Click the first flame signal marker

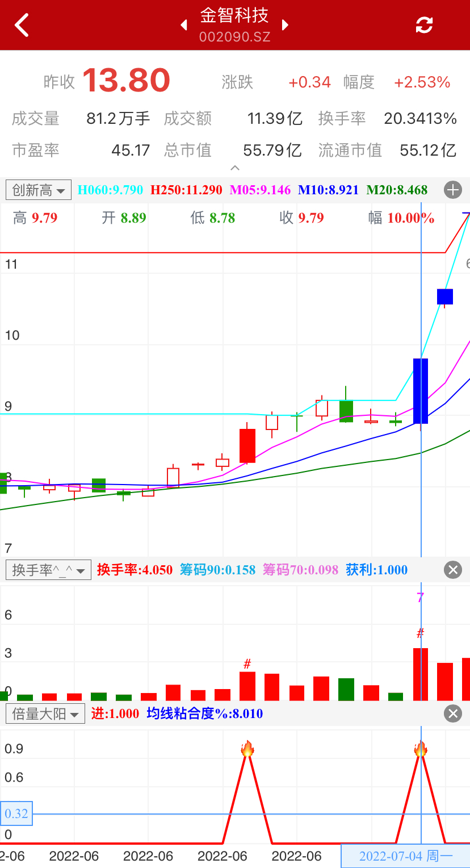[x=247, y=749]
